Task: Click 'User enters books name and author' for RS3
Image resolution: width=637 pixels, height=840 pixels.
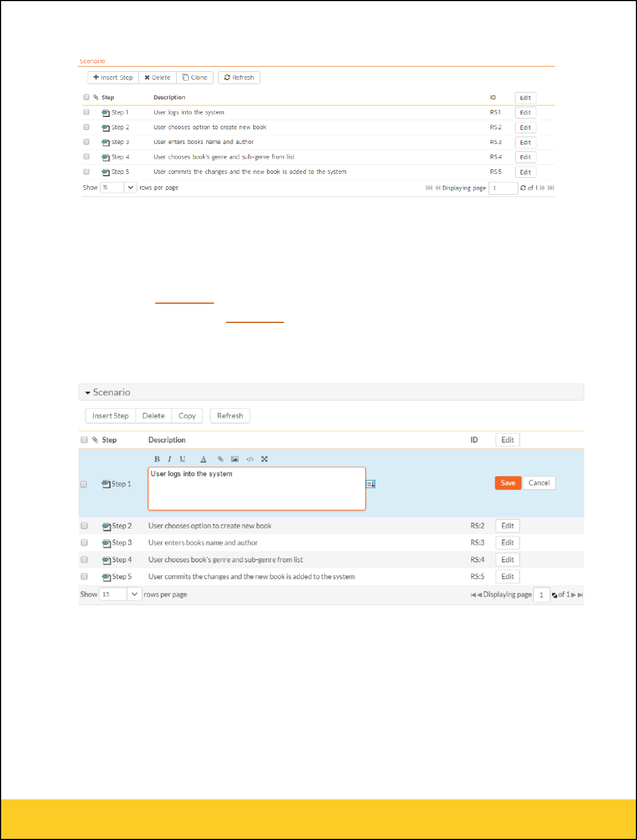Action: pyautogui.click(x=203, y=142)
